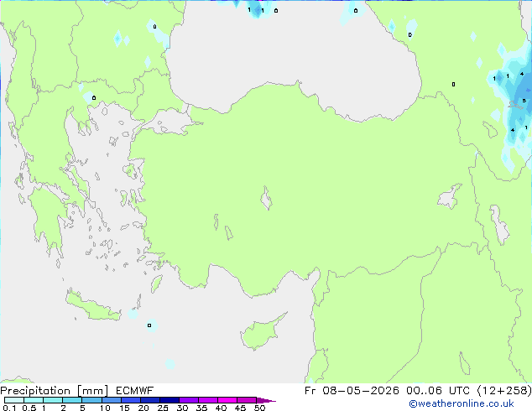Image resolution: width=532 pixels, height=411 pixels.
Task: Click the 30–35 mm purple legend swatch
Action: pos(188,400)
